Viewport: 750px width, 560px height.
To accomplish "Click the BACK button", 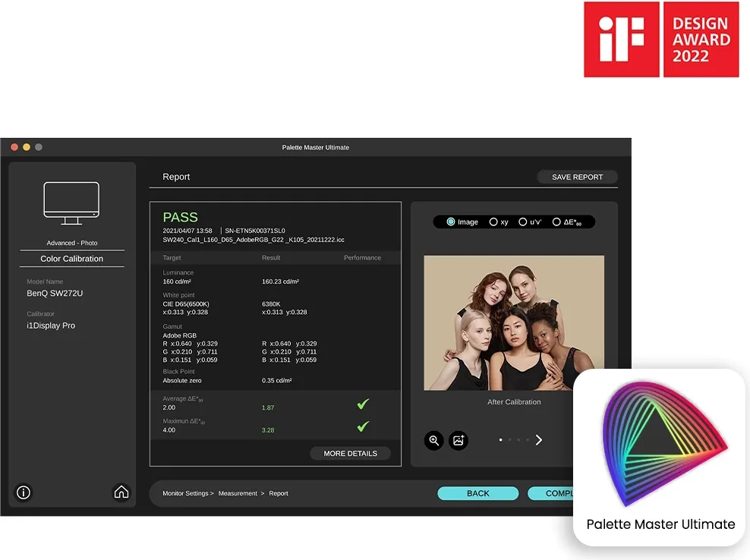I will (x=477, y=493).
